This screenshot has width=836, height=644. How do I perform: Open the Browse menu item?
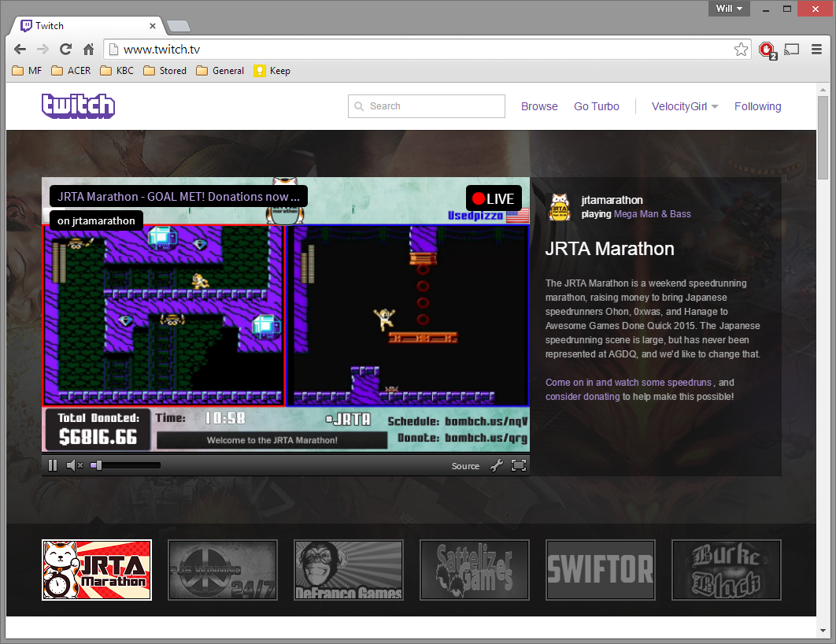[539, 106]
